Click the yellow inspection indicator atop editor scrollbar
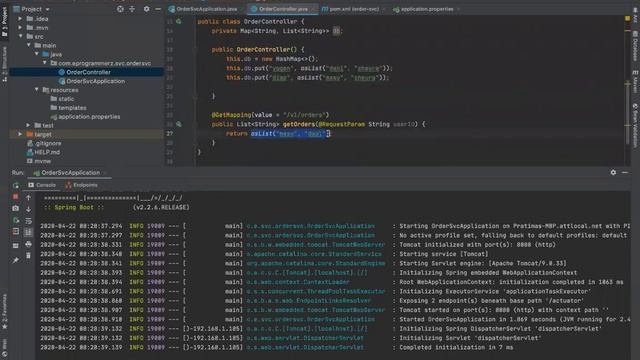Viewport: 640px width, 360px height. (x=627, y=18)
